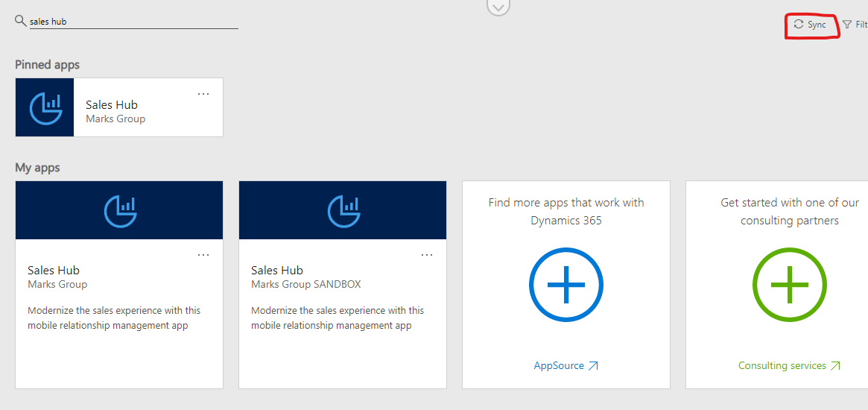Click the green plus consulting partners circle
The width and height of the screenshot is (868, 410).
pos(789,284)
